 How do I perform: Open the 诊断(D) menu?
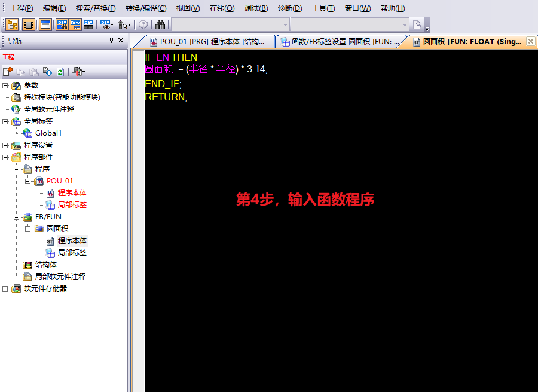tap(290, 8)
